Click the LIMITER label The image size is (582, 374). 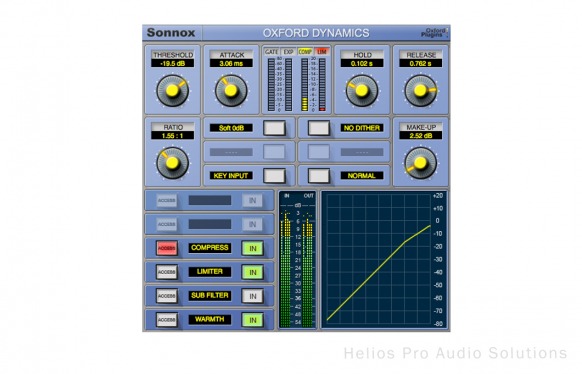[x=210, y=272]
